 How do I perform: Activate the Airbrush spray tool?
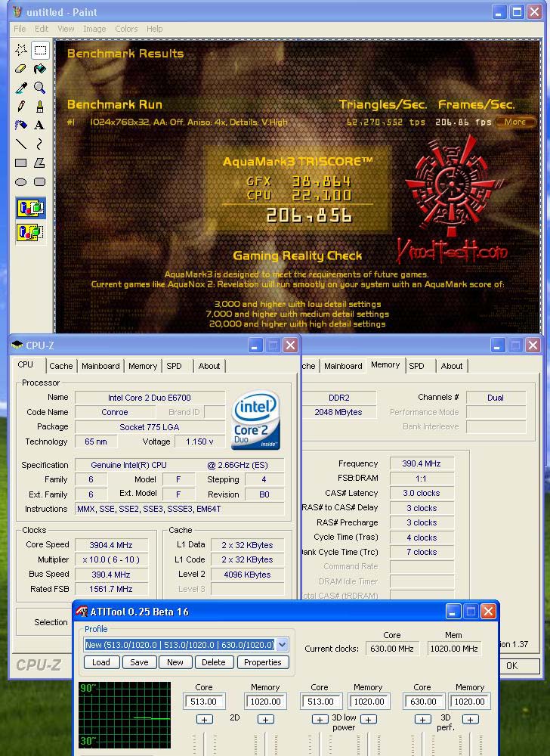click(x=20, y=125)
